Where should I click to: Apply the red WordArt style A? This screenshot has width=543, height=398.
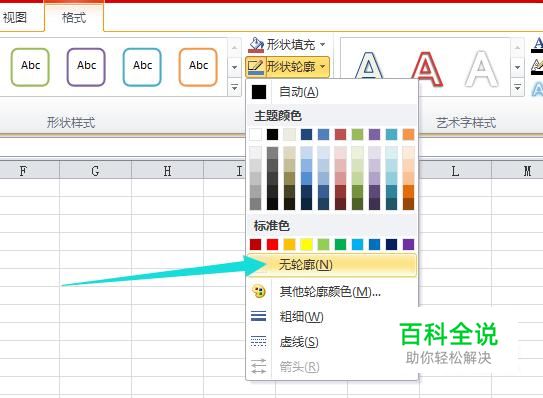[427, 69]
